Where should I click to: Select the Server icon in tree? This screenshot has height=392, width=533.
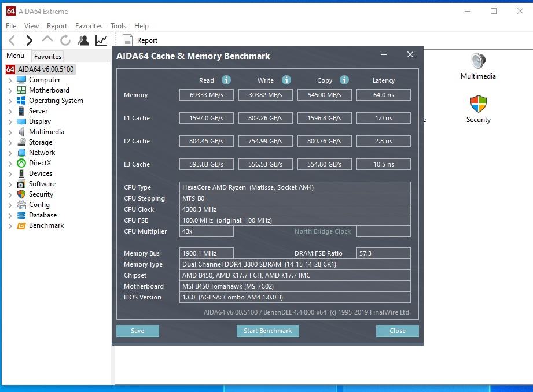pyautogui.click(x=21, y=111)
